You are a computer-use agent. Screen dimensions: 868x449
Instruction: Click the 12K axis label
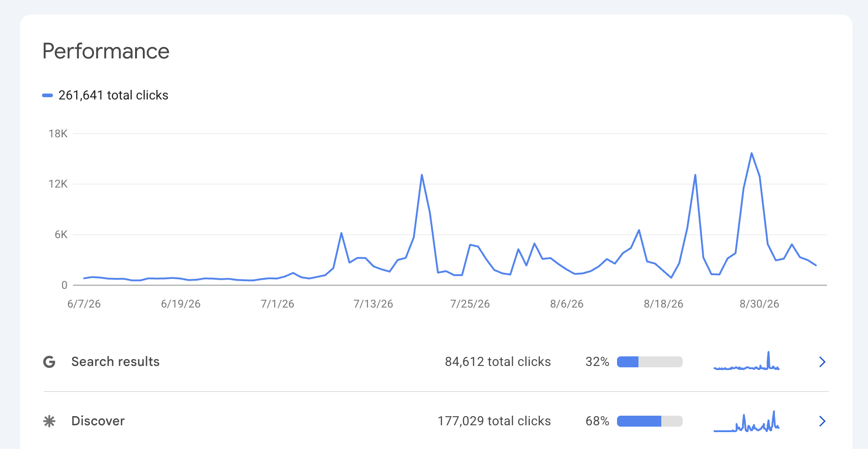coord(58,184)
